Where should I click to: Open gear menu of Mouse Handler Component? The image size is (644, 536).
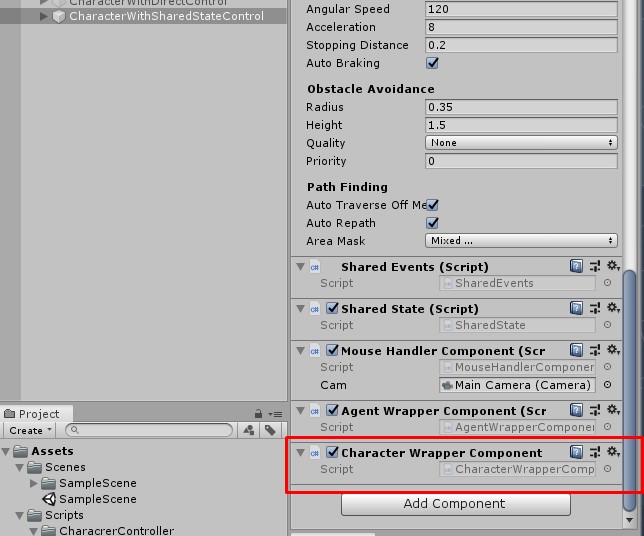pos(613,350)
